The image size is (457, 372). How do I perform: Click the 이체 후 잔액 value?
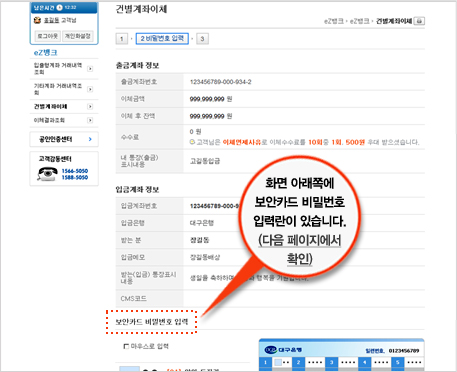211,116
